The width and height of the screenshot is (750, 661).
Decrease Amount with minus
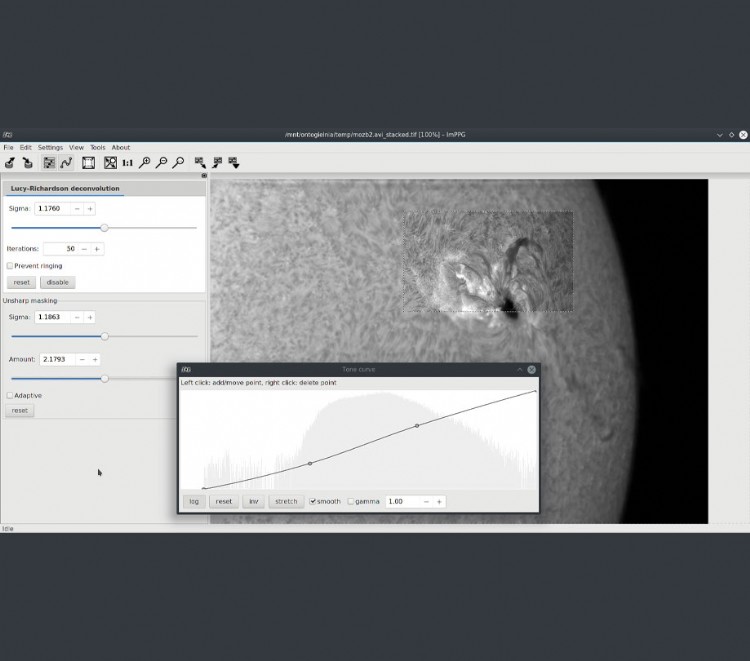82,359
